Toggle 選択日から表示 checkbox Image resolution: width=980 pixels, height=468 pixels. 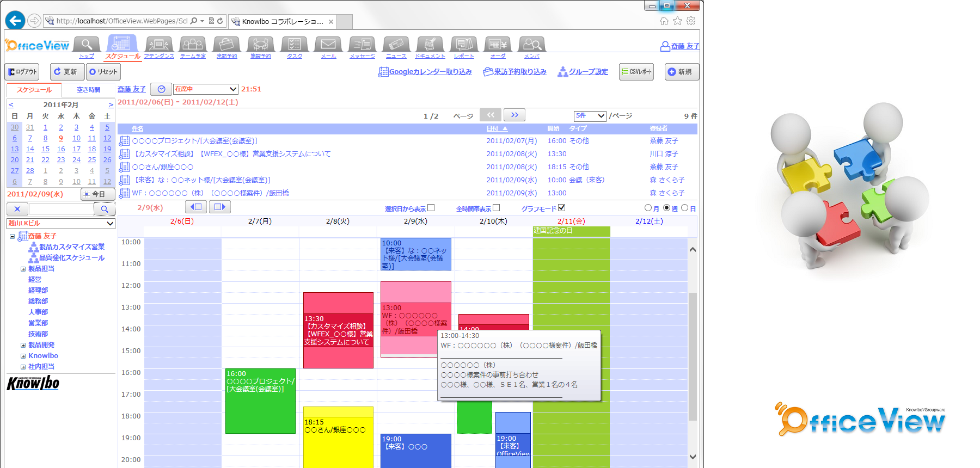click(x=431, y=208)
